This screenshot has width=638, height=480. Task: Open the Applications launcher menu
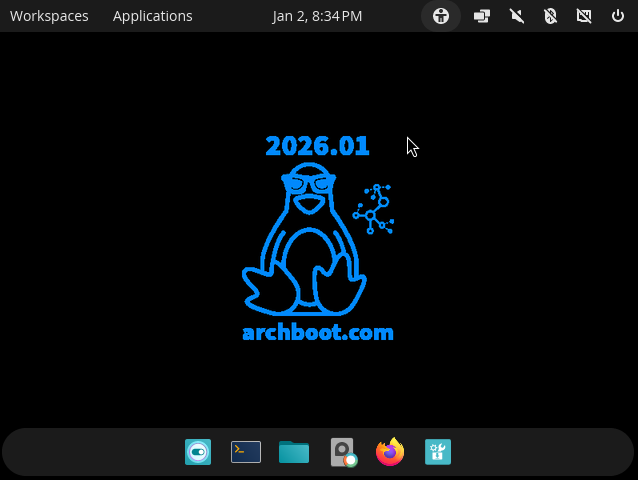(x=152, y=16)
